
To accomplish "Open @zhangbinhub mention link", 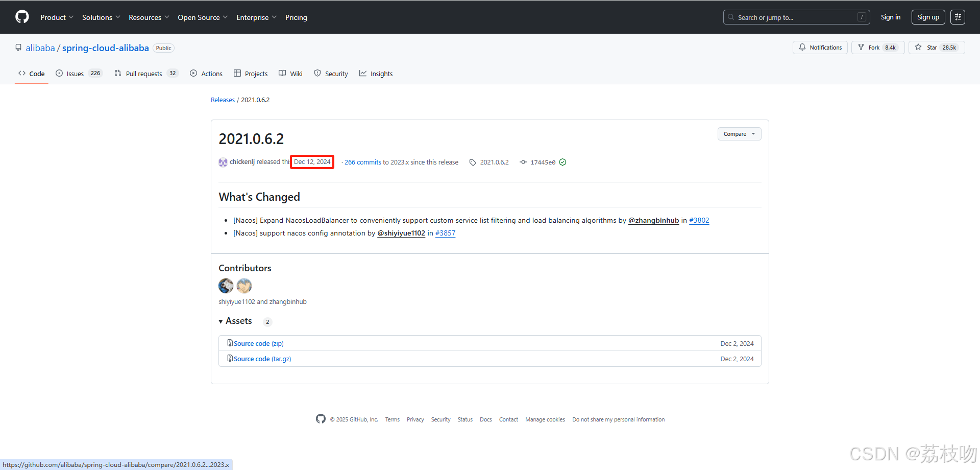I will (x=653, y=221).
